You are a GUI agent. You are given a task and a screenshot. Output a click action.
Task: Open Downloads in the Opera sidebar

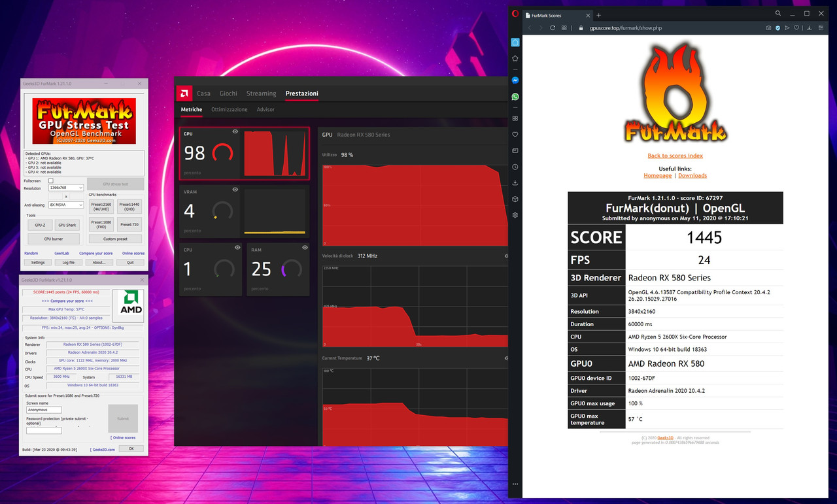(515, 182)
